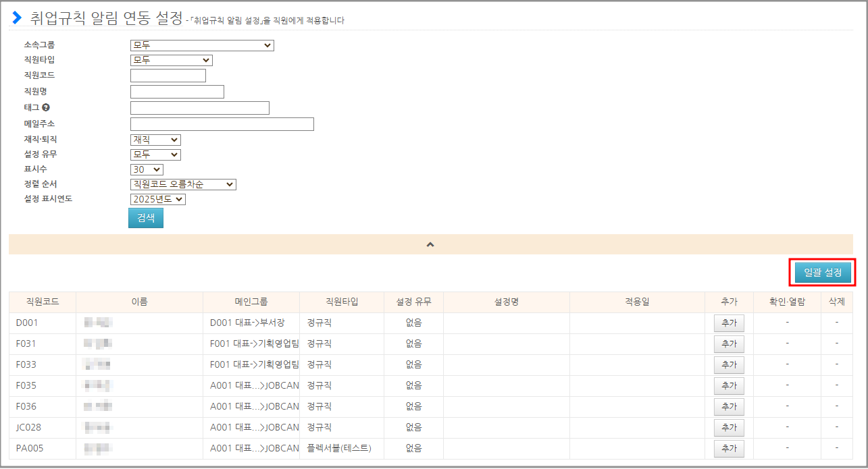Click 추가 in the PA005 row

point(729,449)
